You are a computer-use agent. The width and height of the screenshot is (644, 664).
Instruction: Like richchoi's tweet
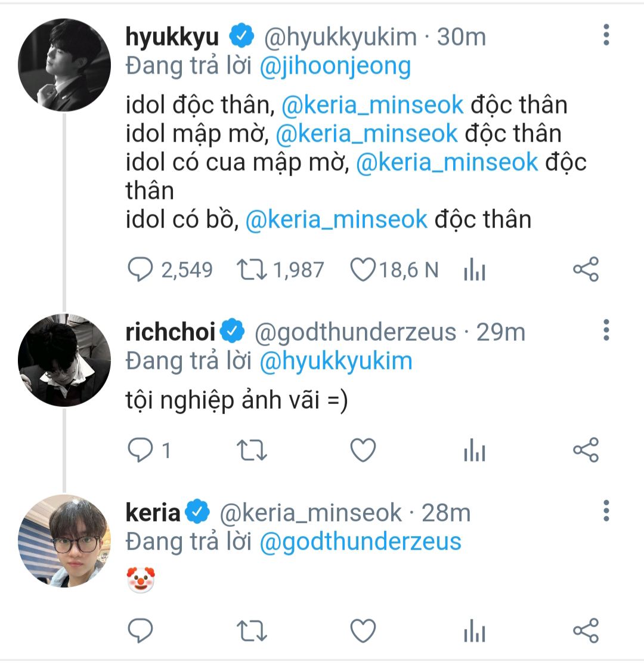(363, 450)
